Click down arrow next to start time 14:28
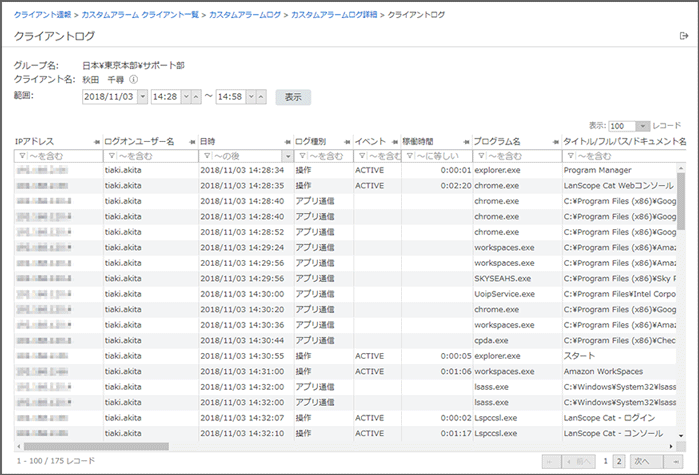This screenshot has height=475, width=699. [x=184, y=97]
